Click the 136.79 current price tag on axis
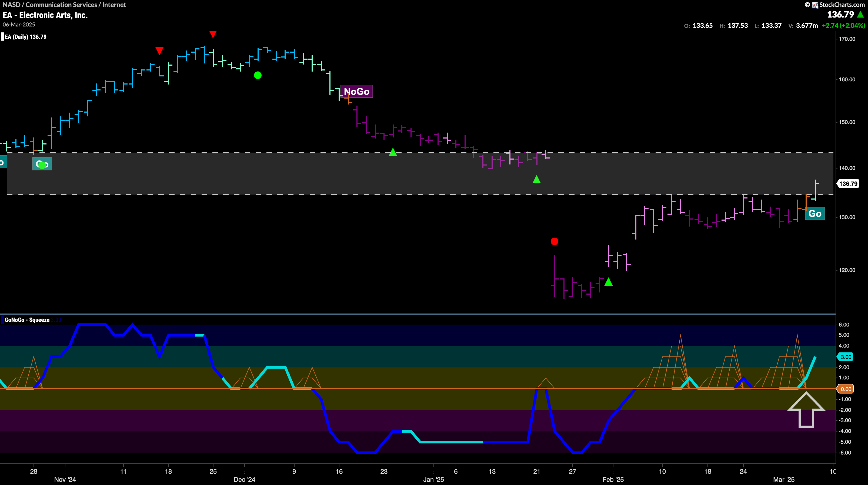The width and height of the screenshot is (868, 485). coord(848,184)
